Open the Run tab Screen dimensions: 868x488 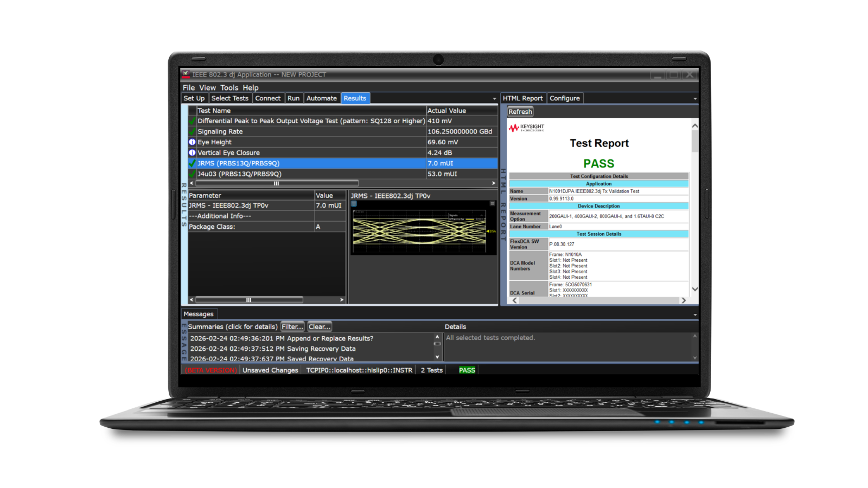pyautogui.click(x=293, y=98)
